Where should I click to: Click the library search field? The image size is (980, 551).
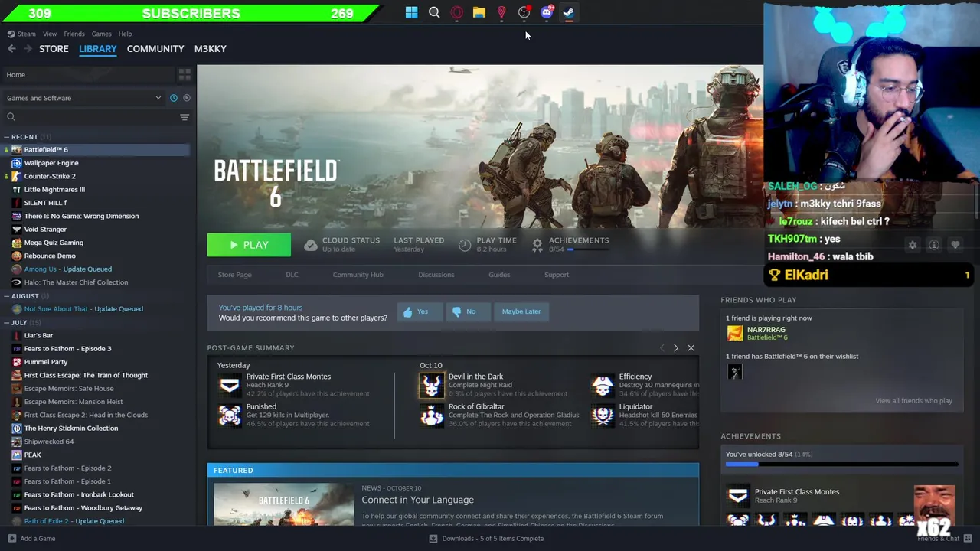90,117
